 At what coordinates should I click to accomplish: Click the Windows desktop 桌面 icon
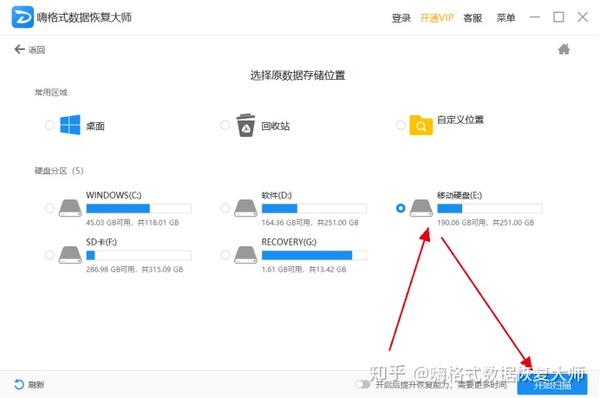pyautogui.click(x=70, y=125)
